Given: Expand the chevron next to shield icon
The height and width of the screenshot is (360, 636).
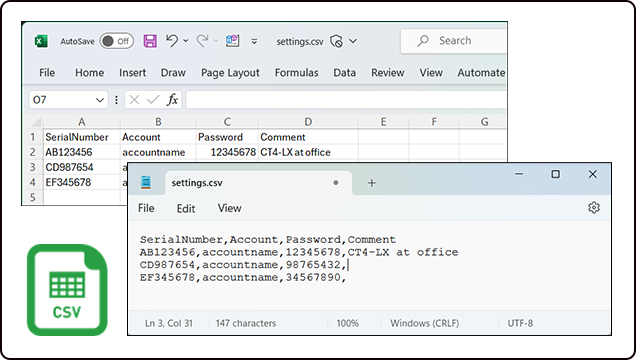Looking at the screenshot, I should [353, 41].
